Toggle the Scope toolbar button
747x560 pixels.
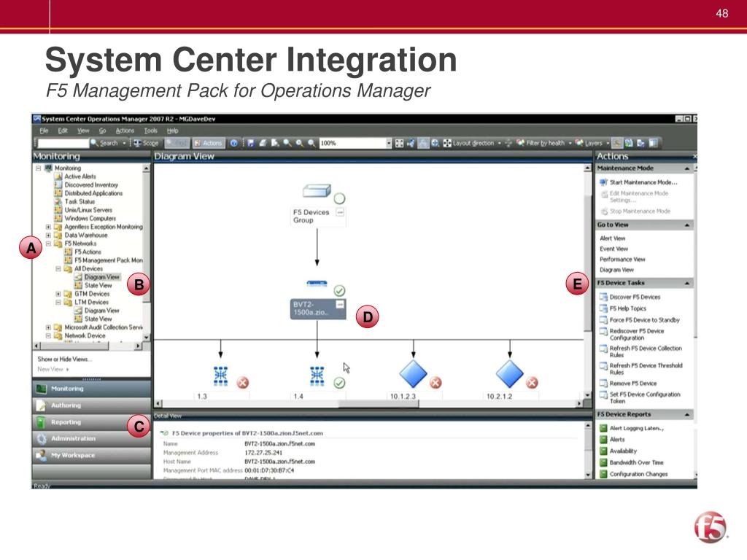point(146,143)
